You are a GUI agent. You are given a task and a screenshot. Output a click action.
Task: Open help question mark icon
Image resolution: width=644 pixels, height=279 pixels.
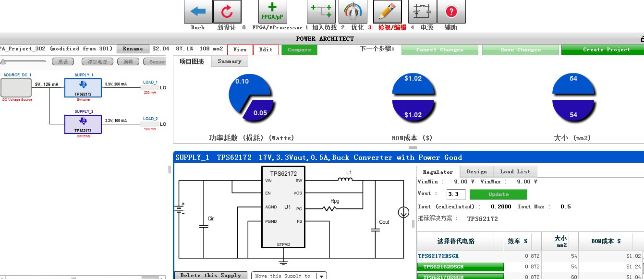click(451, 12)
